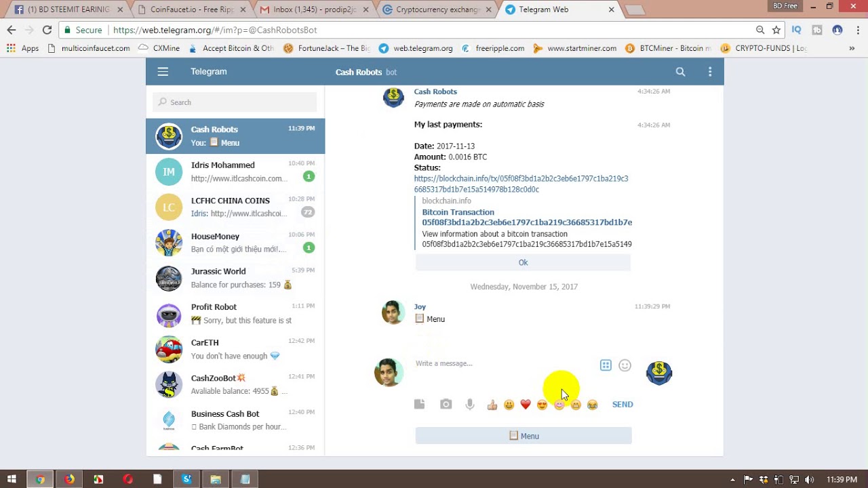Viewport: 868px width, 488px height.
Task: Open the blockchain.info transaction URL link
Action: pyautogui.click(x=521, y=184)
